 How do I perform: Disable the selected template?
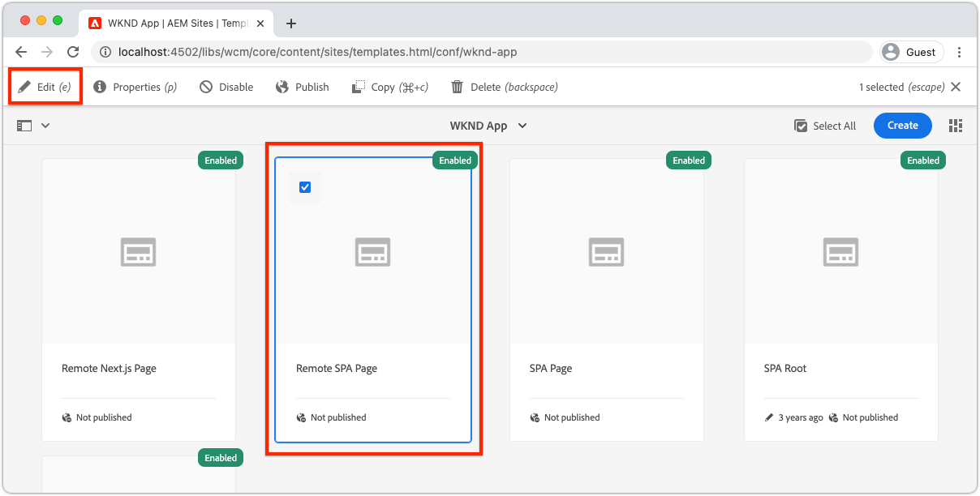point(226,87)
